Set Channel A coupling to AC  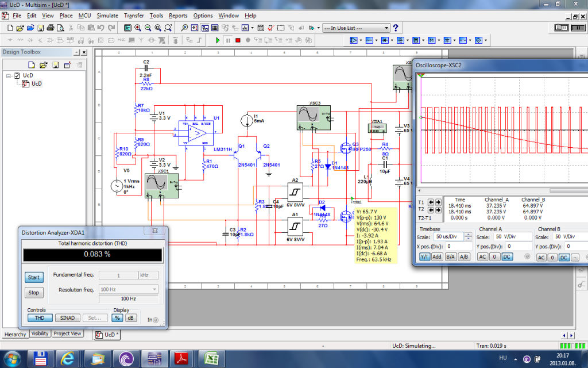[x=482, y=257]
